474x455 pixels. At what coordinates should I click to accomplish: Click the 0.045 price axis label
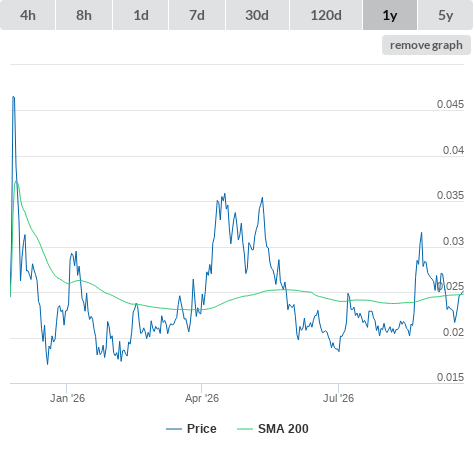point(450,104)
